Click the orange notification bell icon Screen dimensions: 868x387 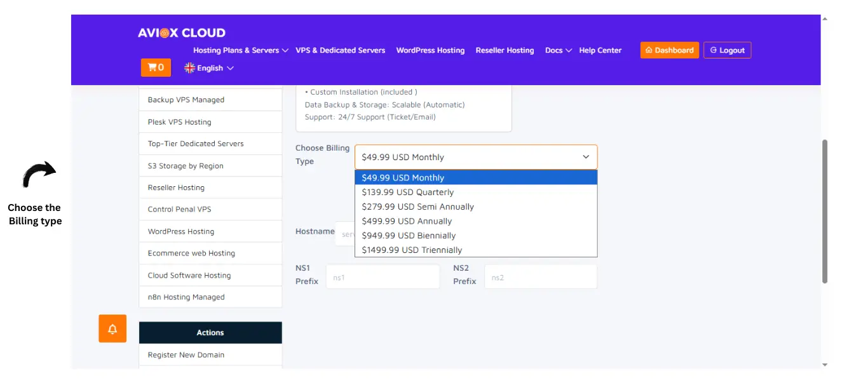coord(112,329)
